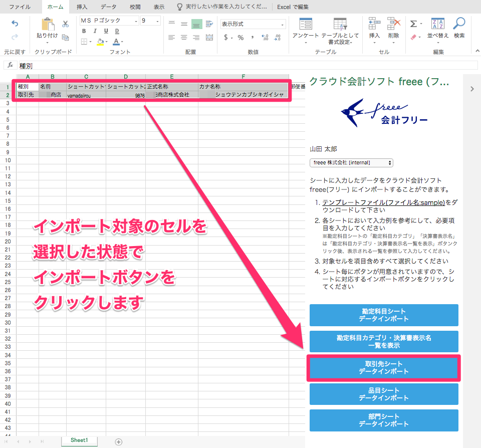Open the ファイル menu

pyautogui.click(x=20, y=7)
